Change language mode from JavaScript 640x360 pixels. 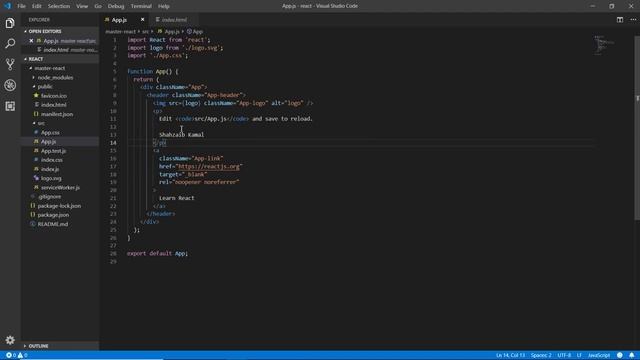tap(599, 355)
